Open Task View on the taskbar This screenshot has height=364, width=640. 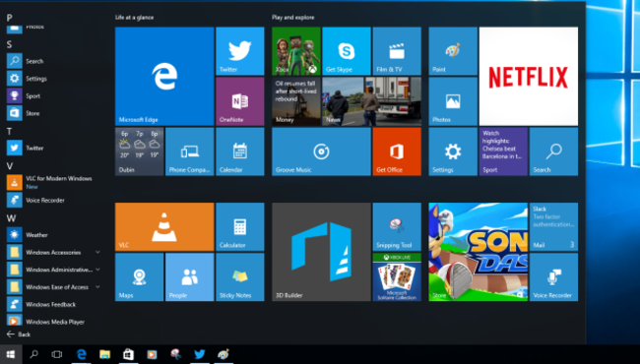point(57,354)
